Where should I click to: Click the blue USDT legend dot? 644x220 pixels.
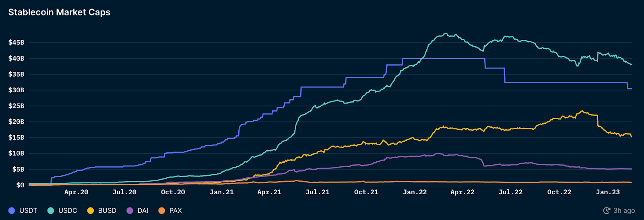click(12, 211)
